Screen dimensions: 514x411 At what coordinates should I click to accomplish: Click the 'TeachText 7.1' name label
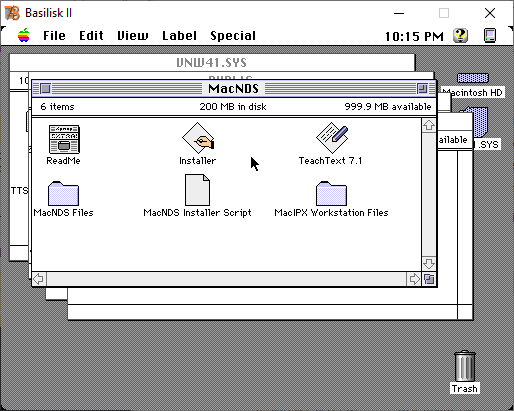pos(330,161)
